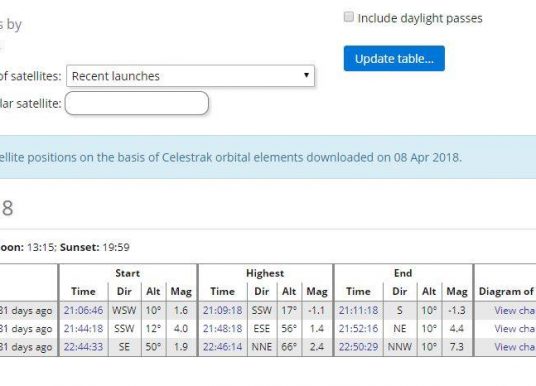
Task: Open highest time 21:48:18 link
Action: (223, 329)
